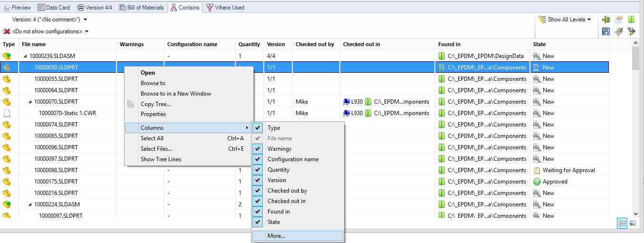Screen dimensions: 644x243
Task: Toggle the Checked out by column
Action: pyautogui.click(x=258, y=191)
